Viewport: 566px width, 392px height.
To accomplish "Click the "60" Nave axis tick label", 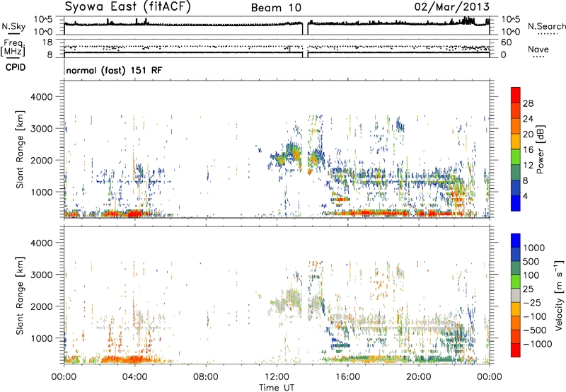I will pos(506,42).
